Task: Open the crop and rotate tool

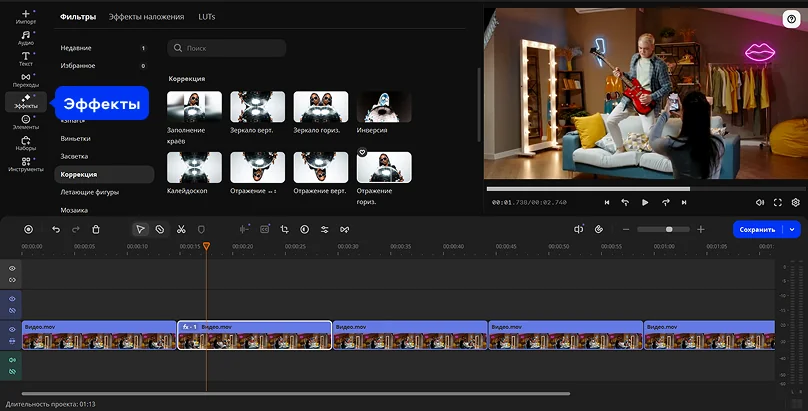Action: coord(284,230)
